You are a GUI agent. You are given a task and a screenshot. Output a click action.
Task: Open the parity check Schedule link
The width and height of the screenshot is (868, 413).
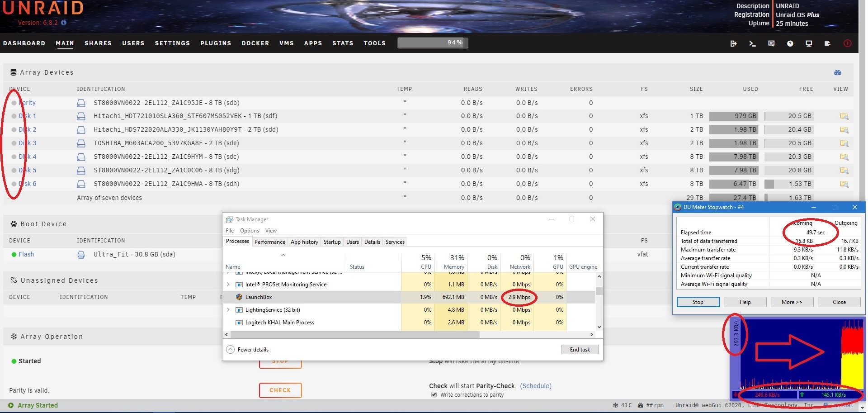(x=536, y=386)
